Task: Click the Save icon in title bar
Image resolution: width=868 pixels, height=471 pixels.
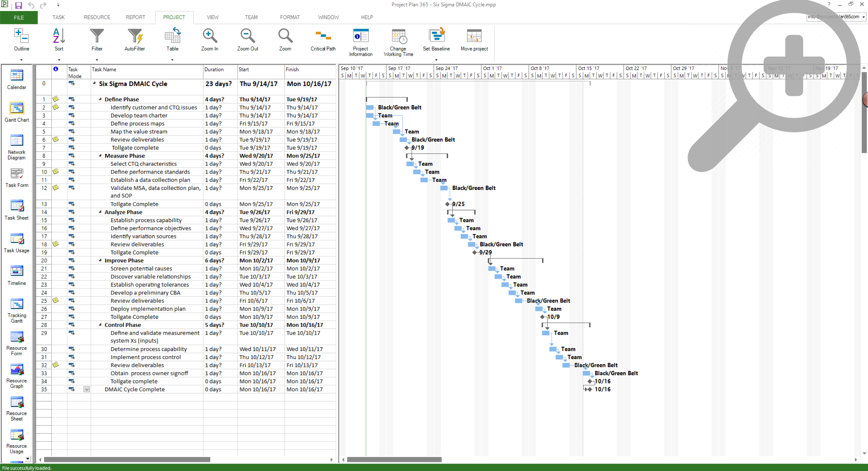Action: click(18, 5)
